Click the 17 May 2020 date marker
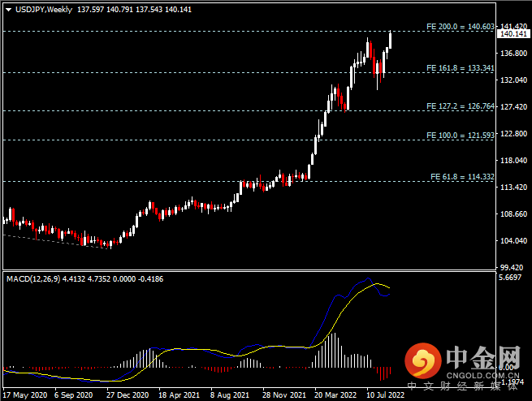532x401 pixels. tap(24, 395)
